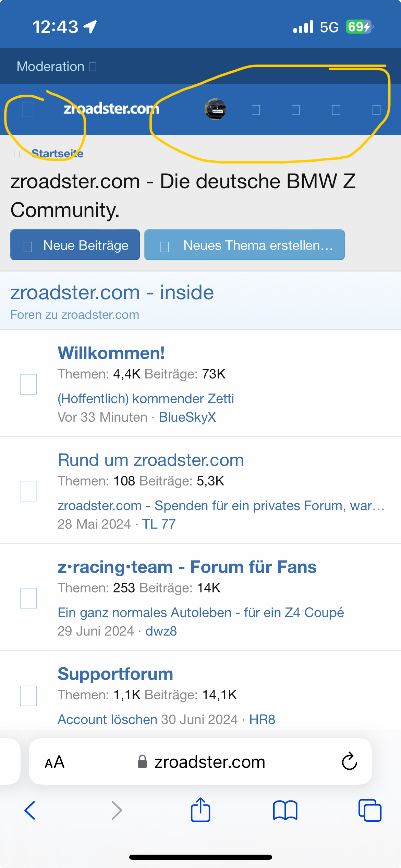View BlueSkyX user profile
Screen dimensions: 401x868
click(x=187, y=417)
